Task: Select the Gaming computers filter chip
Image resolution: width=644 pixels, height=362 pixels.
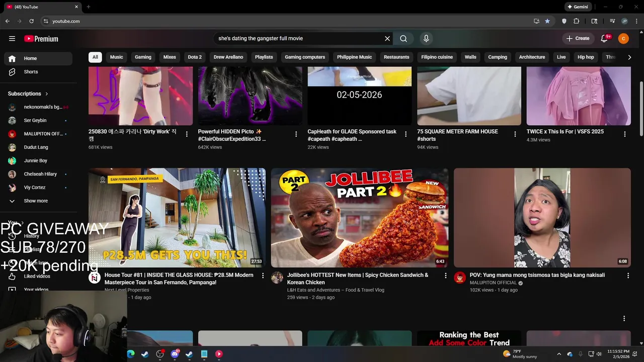Action: [x=305, y=57]
